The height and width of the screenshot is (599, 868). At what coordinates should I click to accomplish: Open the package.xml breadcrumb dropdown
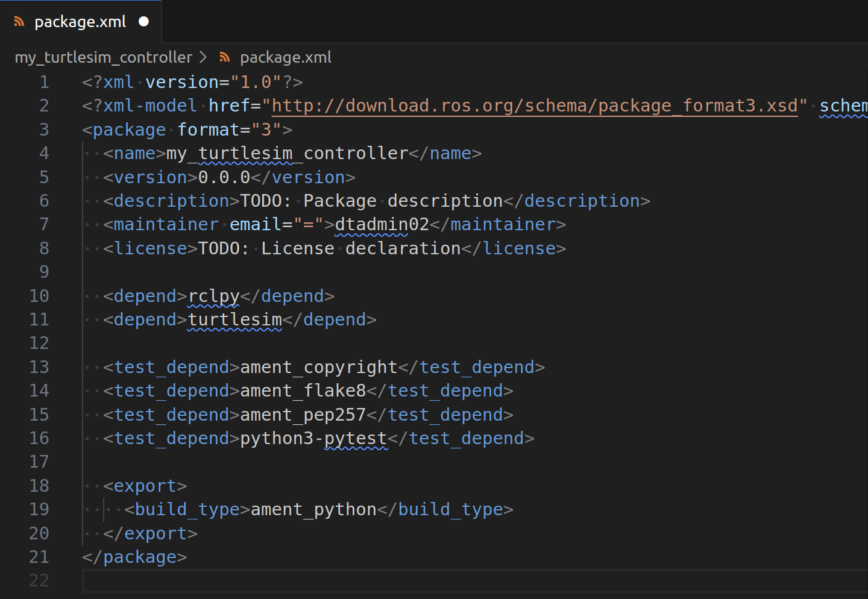(286, 57)
